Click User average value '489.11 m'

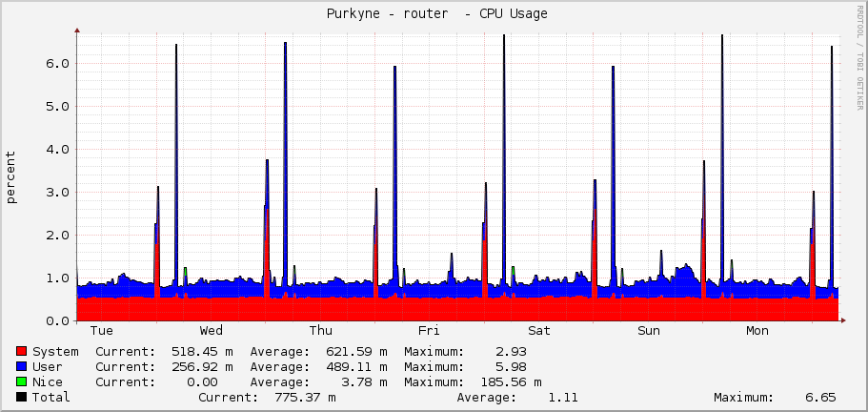356,366
